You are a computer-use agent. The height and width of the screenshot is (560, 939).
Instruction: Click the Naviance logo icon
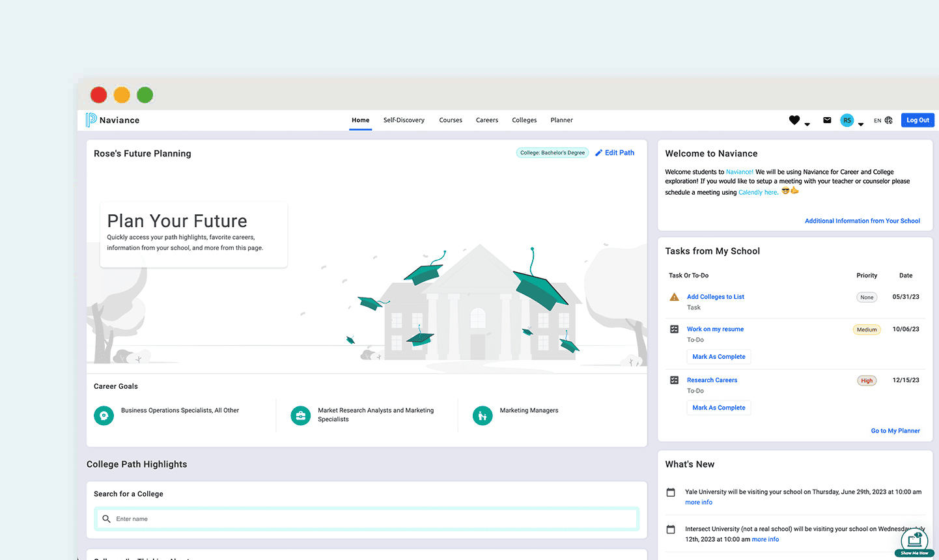click(91, 120)
